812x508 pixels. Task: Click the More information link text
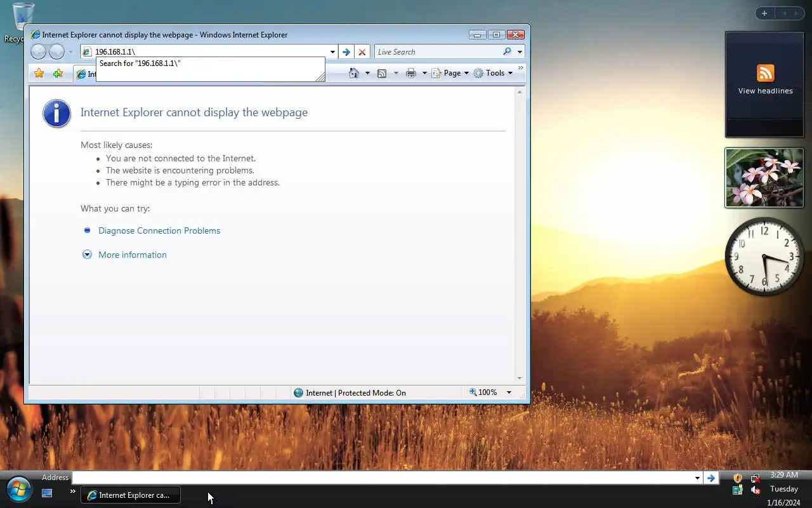click(133, 255)
